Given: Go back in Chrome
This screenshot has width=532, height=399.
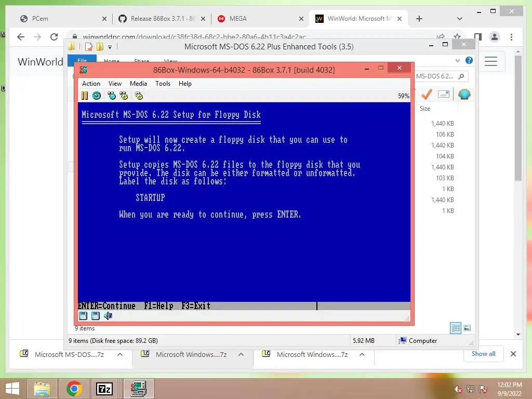Looking at the screenshot, I should click(21, 37).
